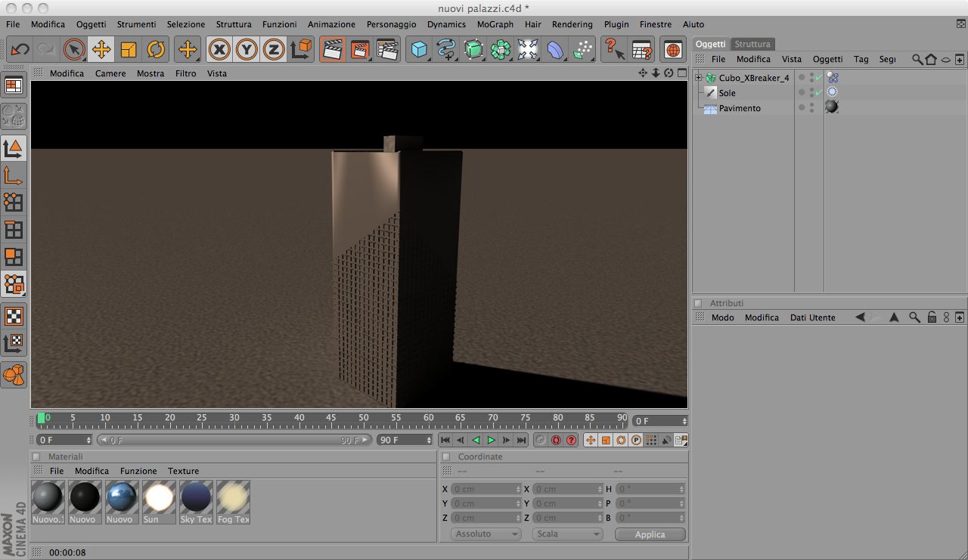Click the B rotation field stepper
The width and height of the screenshot is (968, 560).
tap(683, 518)
